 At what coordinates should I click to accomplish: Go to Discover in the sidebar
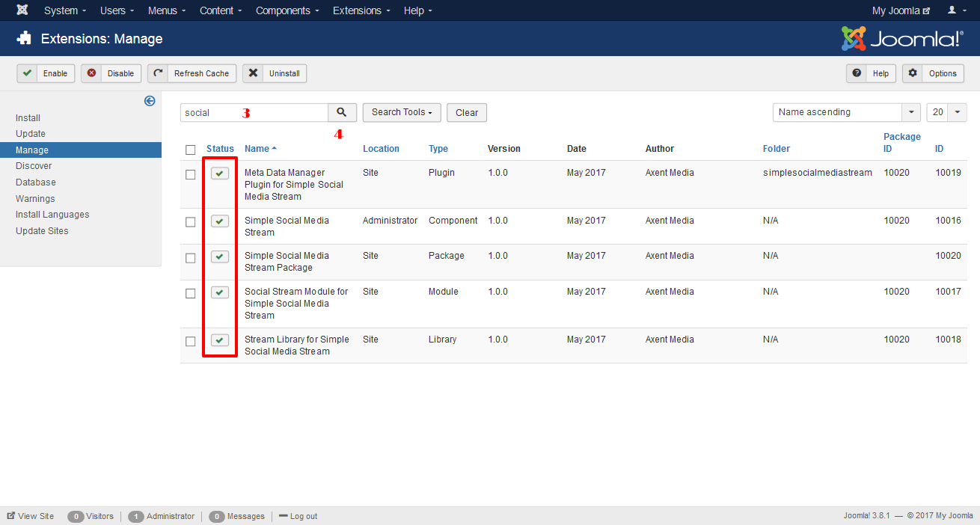pyautogui.click(x=34, y=166)
